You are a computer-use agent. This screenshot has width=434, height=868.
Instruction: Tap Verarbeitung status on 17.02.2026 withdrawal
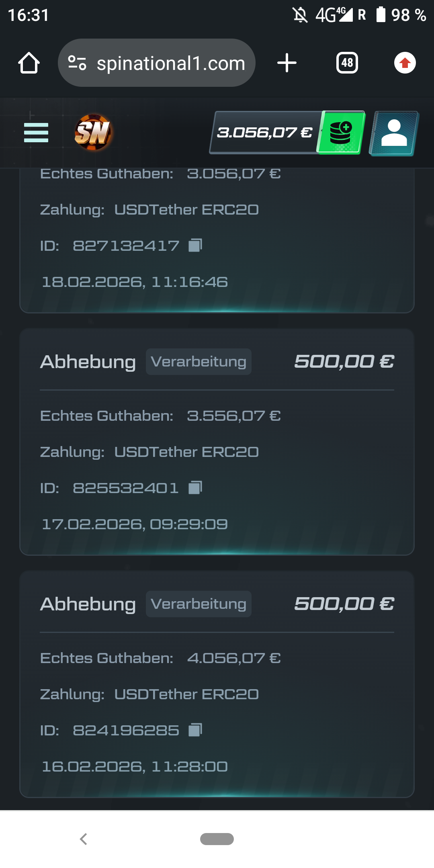tap(199, 362)
